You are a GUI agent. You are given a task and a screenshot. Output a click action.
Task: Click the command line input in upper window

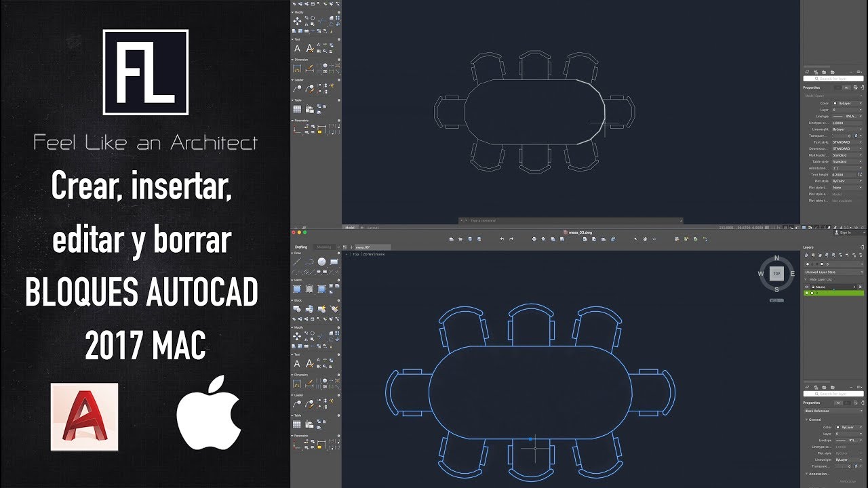tap(570, 220)
